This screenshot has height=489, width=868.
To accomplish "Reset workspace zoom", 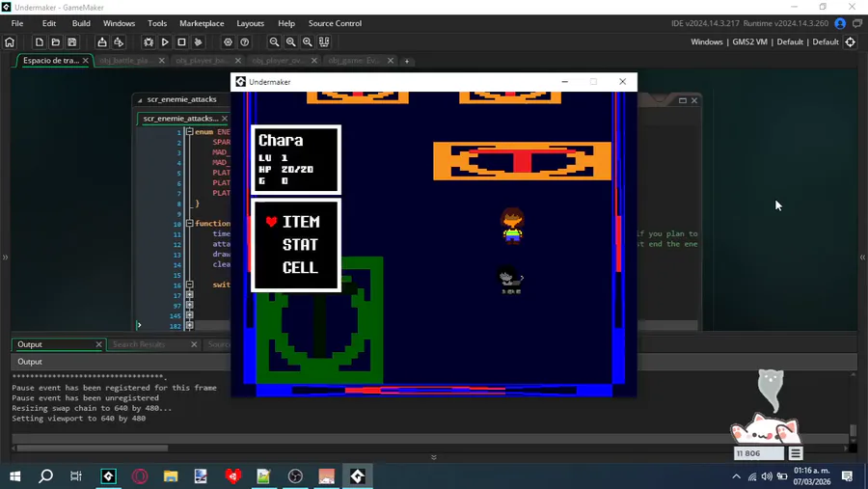I will pyautogui.click(x=290, y=42).
